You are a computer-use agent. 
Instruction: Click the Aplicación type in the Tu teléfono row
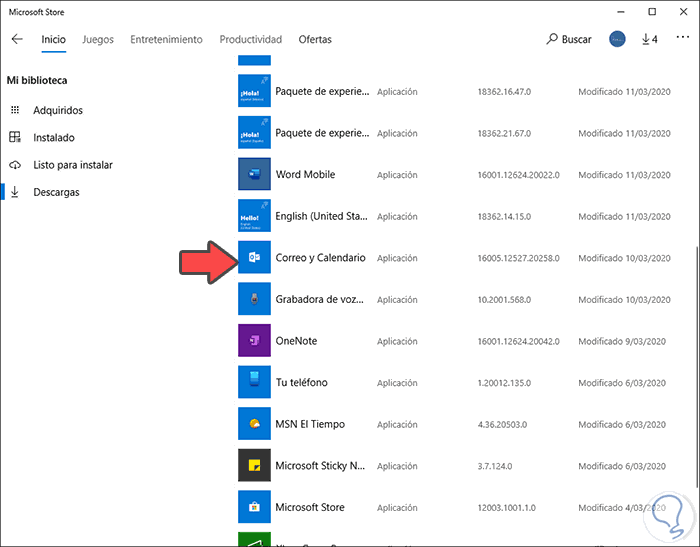coord(397,383)
